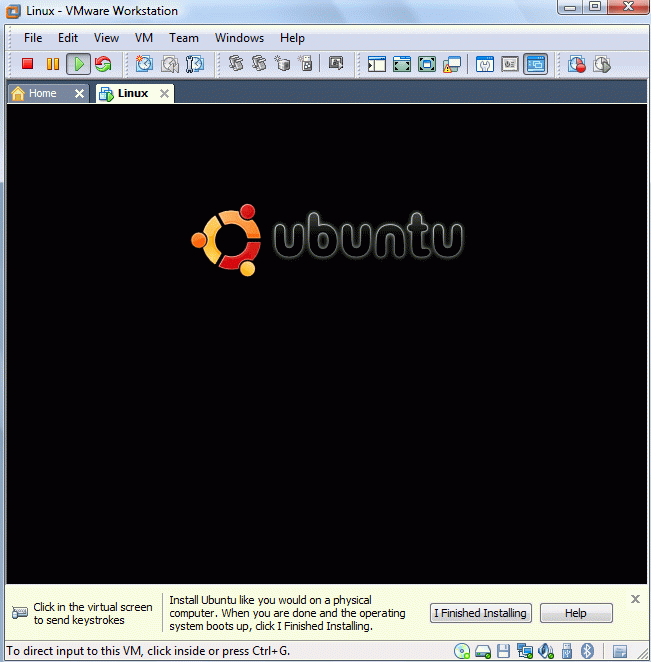Close the Linux tab
This screenshot has width=651, height=662.
coord(164,94)
